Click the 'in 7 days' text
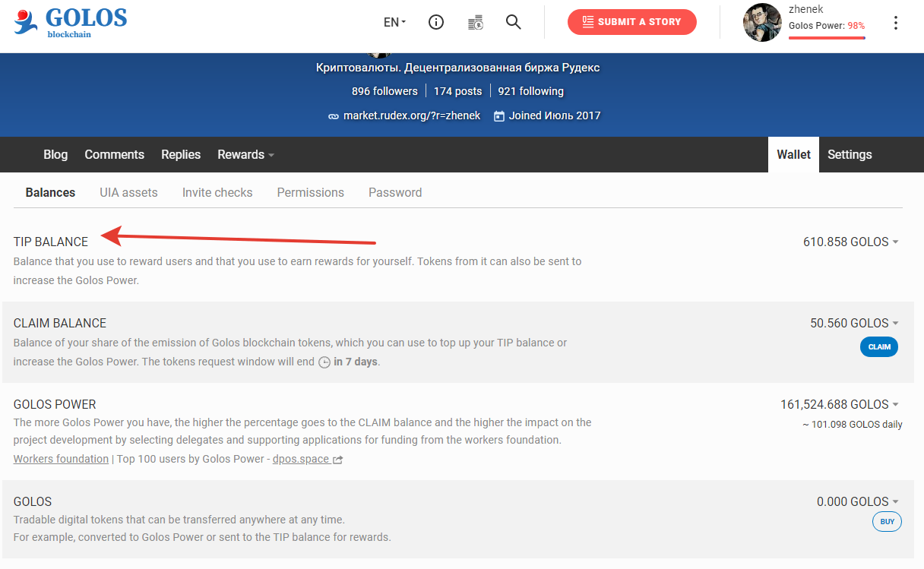Viewport: 924px width, 569px height. (x=356, y=362)
